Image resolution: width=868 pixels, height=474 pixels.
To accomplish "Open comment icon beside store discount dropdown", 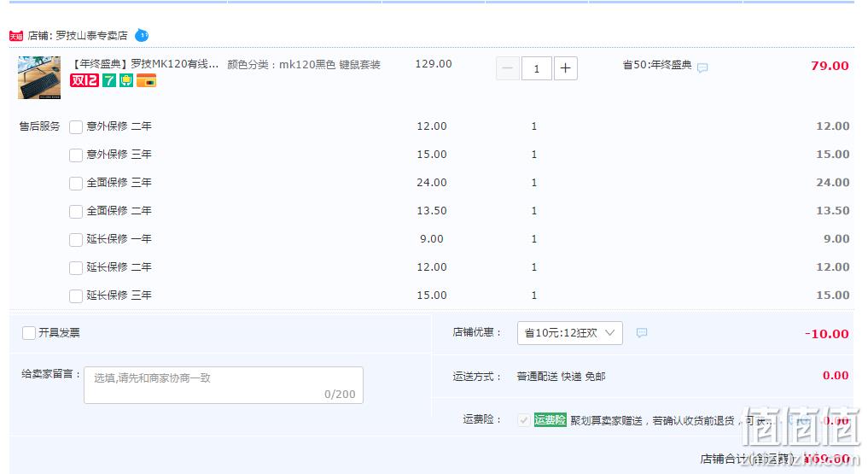I will click(x=642, y=332).
